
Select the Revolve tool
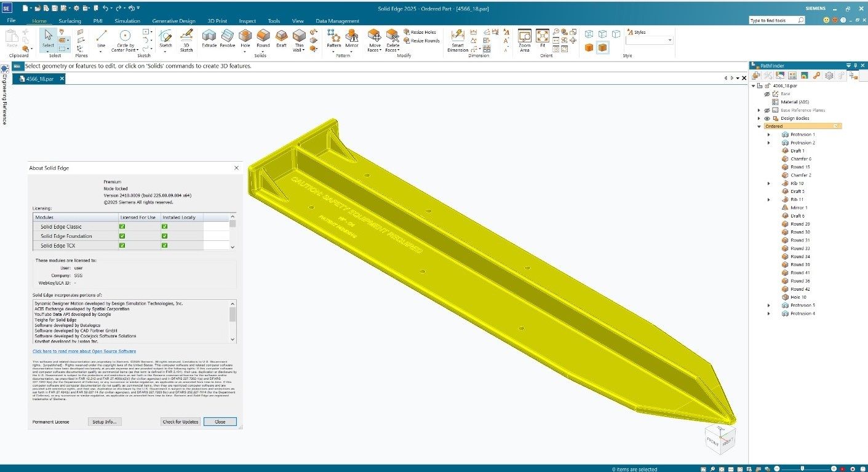(227, 37)
